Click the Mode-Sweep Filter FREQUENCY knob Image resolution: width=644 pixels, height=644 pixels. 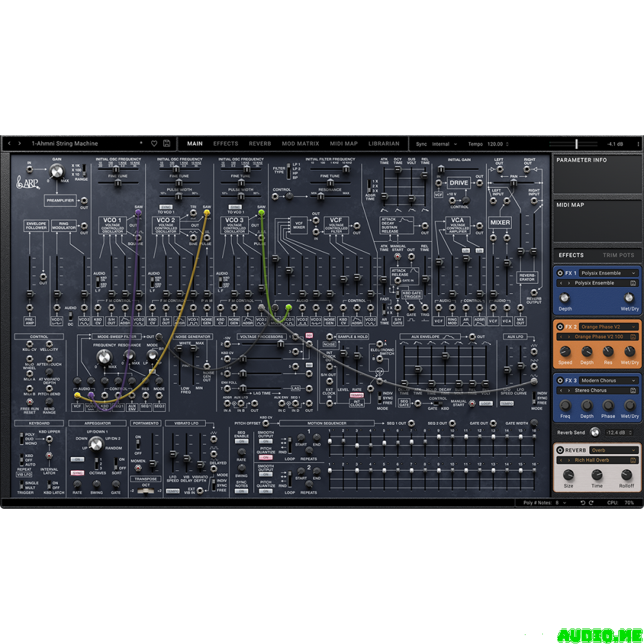click(104, 357)
